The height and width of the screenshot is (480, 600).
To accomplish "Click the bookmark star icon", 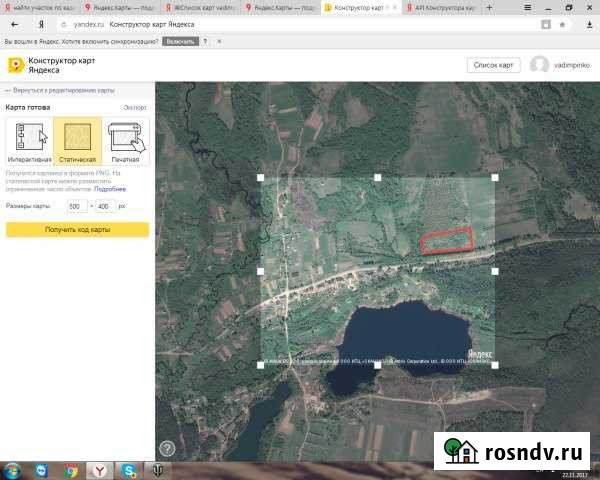I will 563,23.
